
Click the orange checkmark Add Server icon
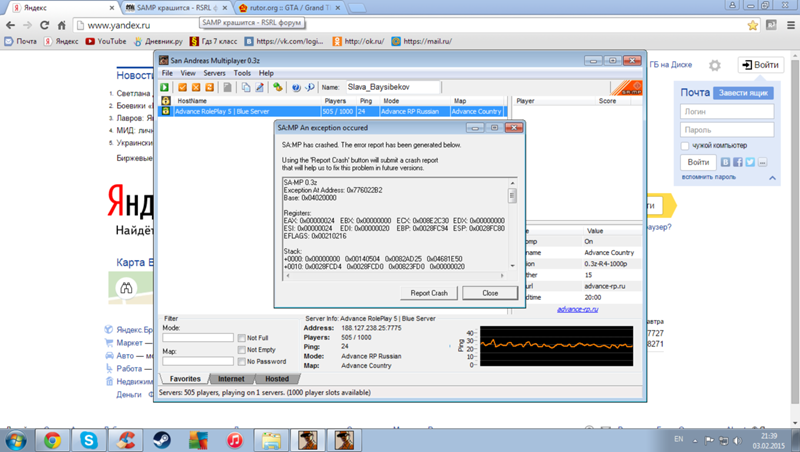coord(182,87)
